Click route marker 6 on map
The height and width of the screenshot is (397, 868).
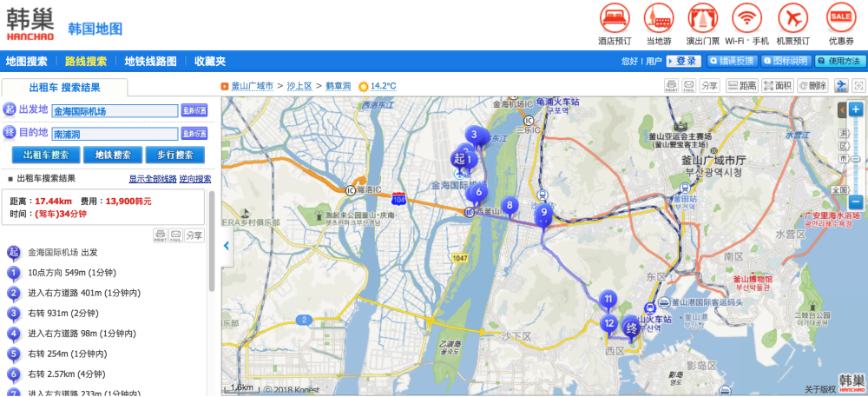coord(479,193)
